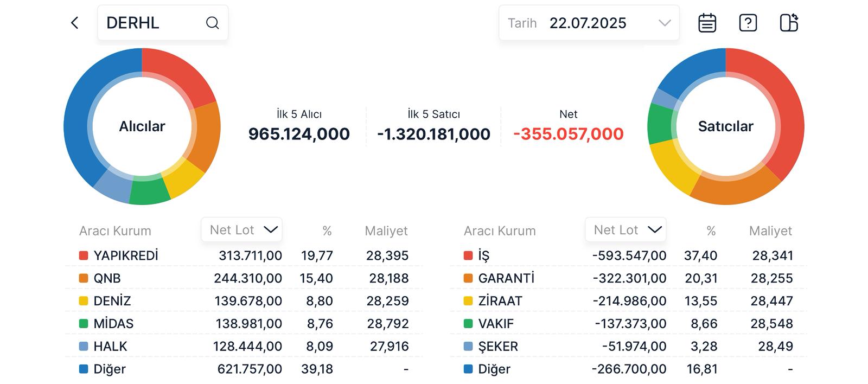The height and width of the screenshot is (384, 868).
Task: Click the question mark help icon
Action: pos(748,23)
